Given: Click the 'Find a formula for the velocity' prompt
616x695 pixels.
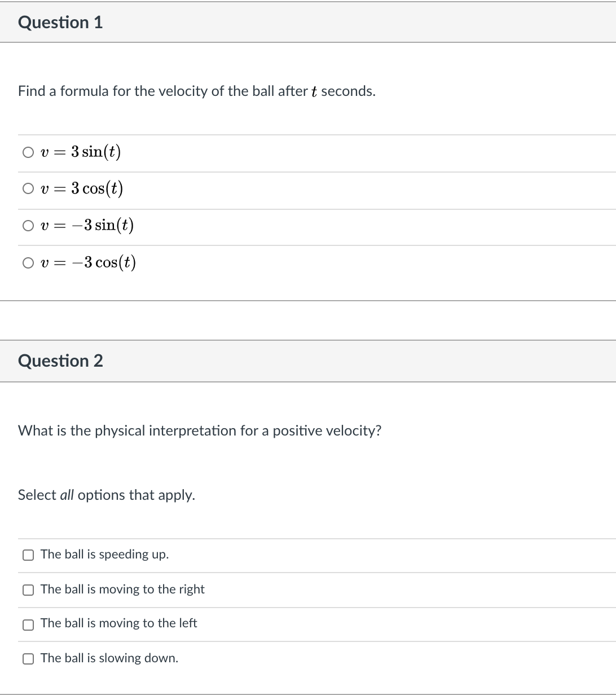Looking at the screenshot, I should pos(196,91).
